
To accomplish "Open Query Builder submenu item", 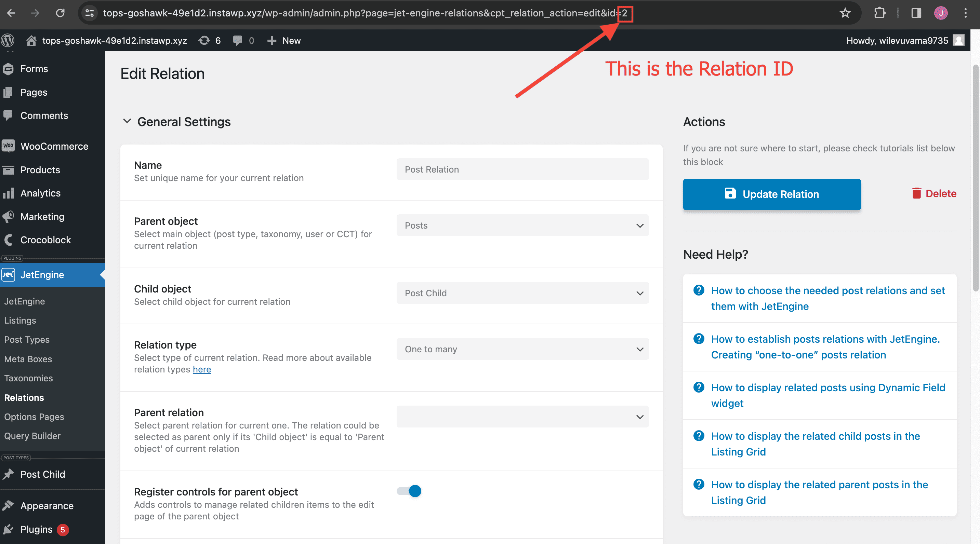I will (x=32, y=436).
